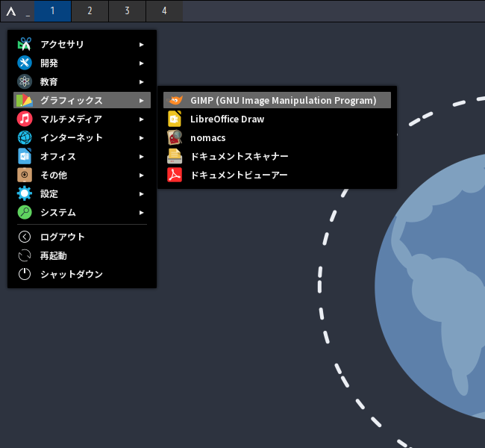
Task: Click the red PDF ドキュメントビューアー icon
Action: coord(175,175)
